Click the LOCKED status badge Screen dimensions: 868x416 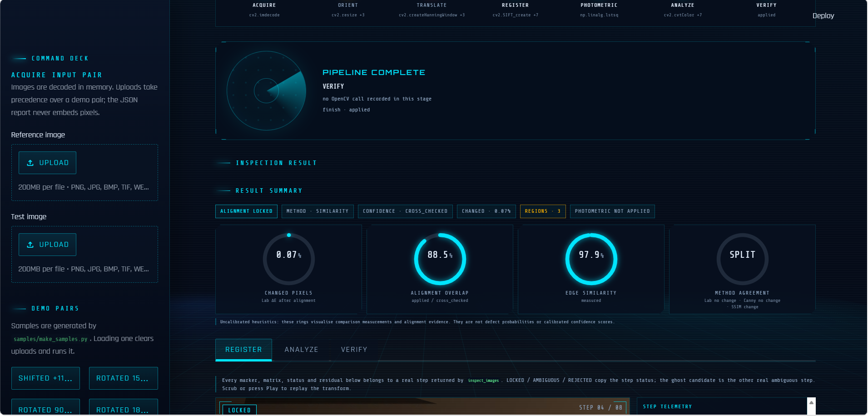click(x=239, y=410)
